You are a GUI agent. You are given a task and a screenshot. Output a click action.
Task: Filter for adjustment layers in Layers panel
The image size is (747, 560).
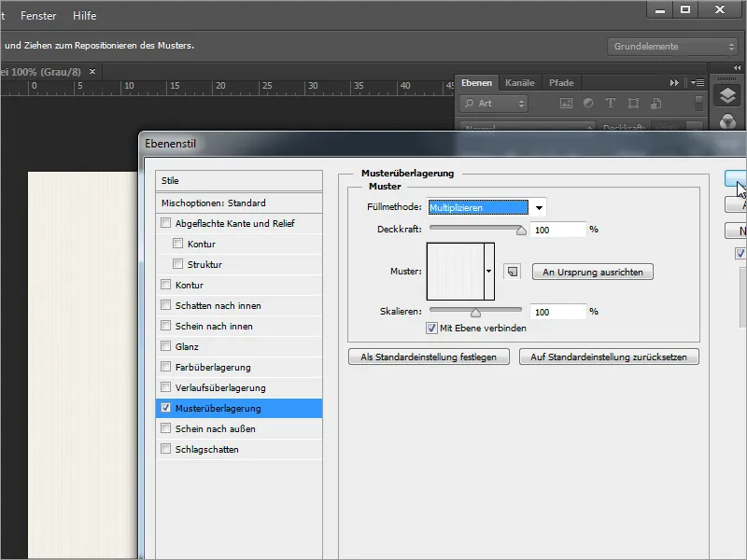pos(589,101)
